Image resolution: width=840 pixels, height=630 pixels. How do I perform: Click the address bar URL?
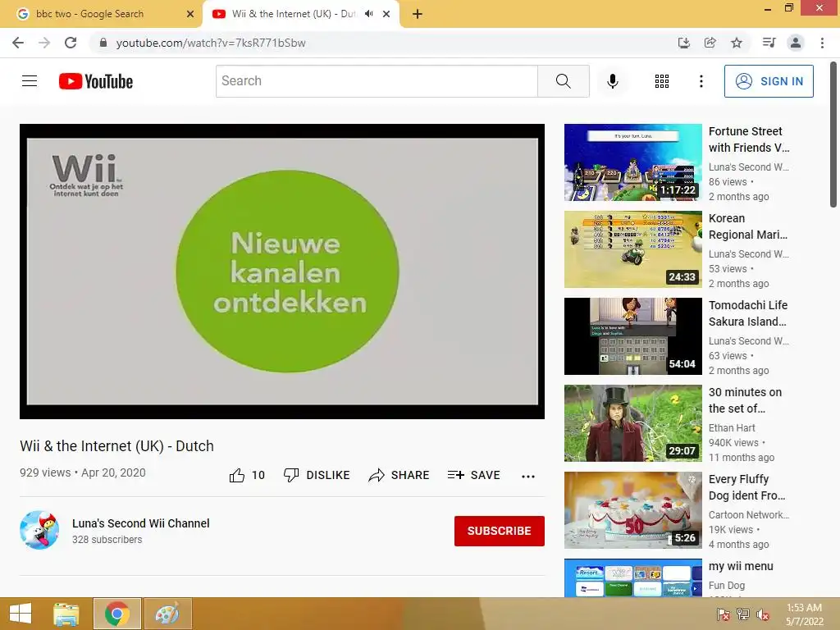(211, 43)
